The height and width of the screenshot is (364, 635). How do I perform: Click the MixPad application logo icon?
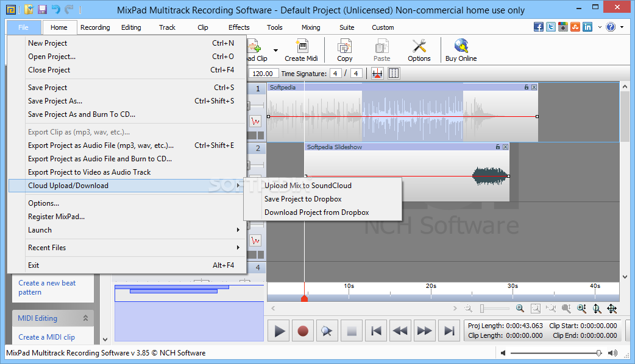pyautogui.click(x=11, y=9)
